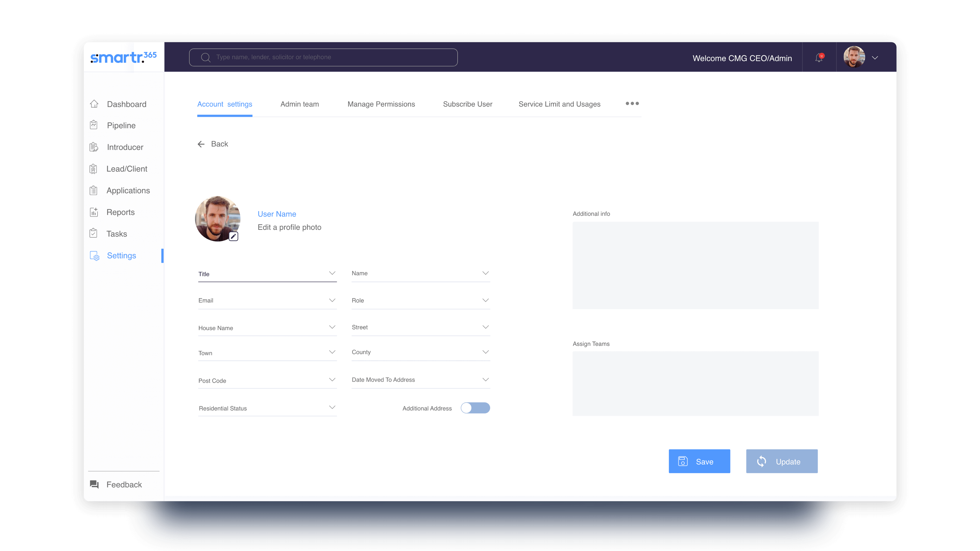The width and height of the screenshot is (980, 551).
Task: Open the Pipeline sidebar icon
Action: [x=94, y=125]
